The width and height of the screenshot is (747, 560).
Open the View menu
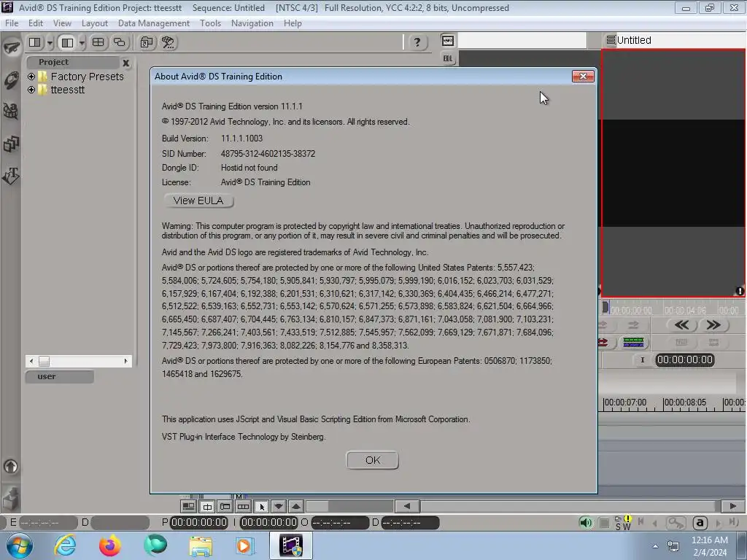click(x=62, y=23)
